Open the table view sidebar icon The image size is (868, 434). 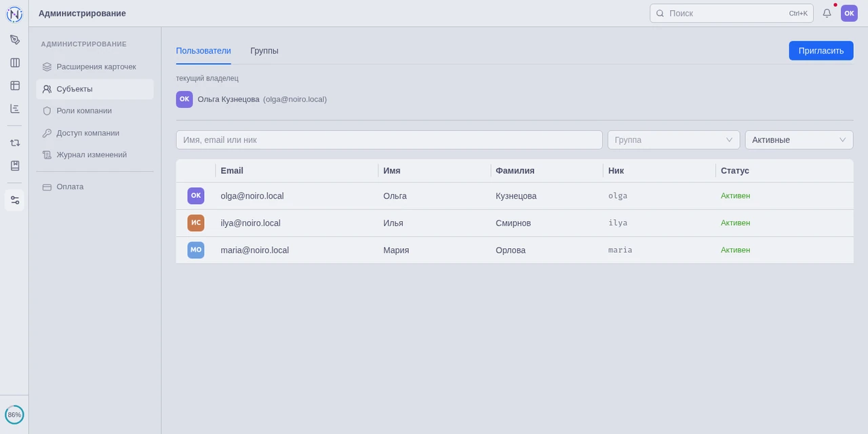(14, 85)
